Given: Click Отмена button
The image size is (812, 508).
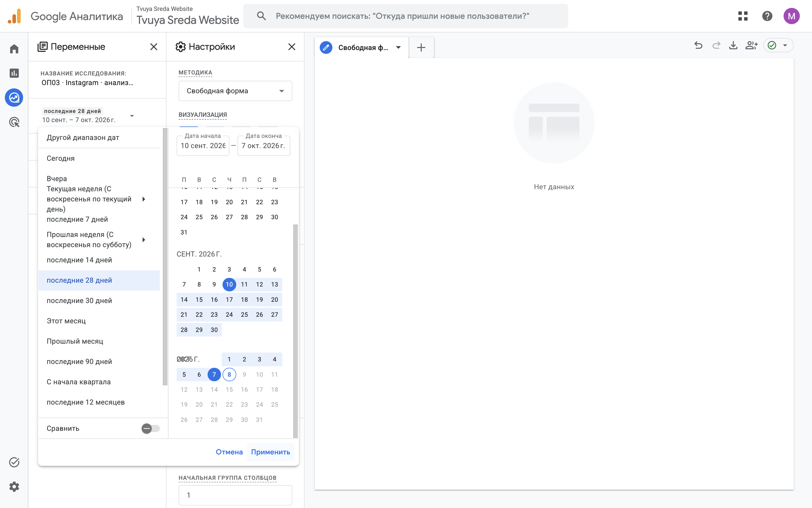Looking at the screenshot, I should pos(229,452).
